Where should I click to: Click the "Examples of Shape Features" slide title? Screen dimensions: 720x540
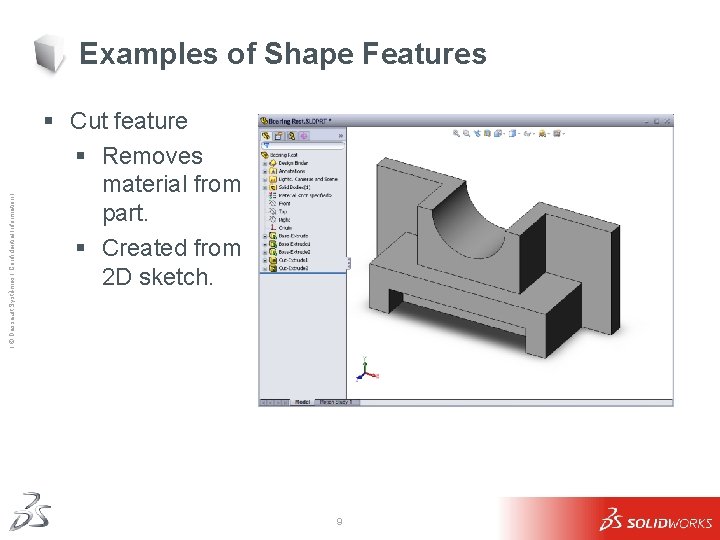(x=283, y=53)
